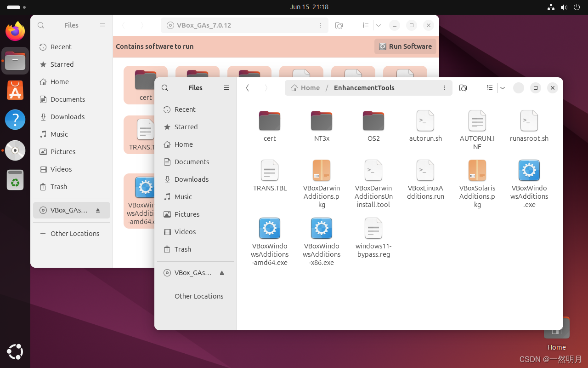Open the clock and calendar panel
Screen dimensions: 588x368
[x=309, y=7]
